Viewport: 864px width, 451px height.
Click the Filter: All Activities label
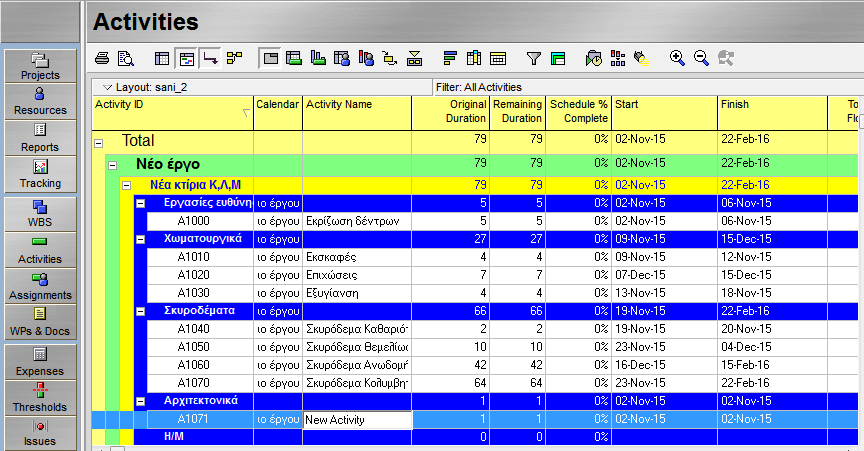(478, 87)
